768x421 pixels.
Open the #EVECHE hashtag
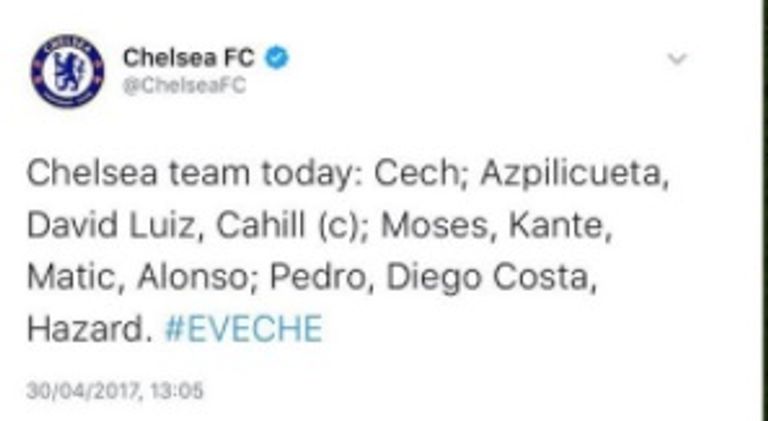(243, 327)
